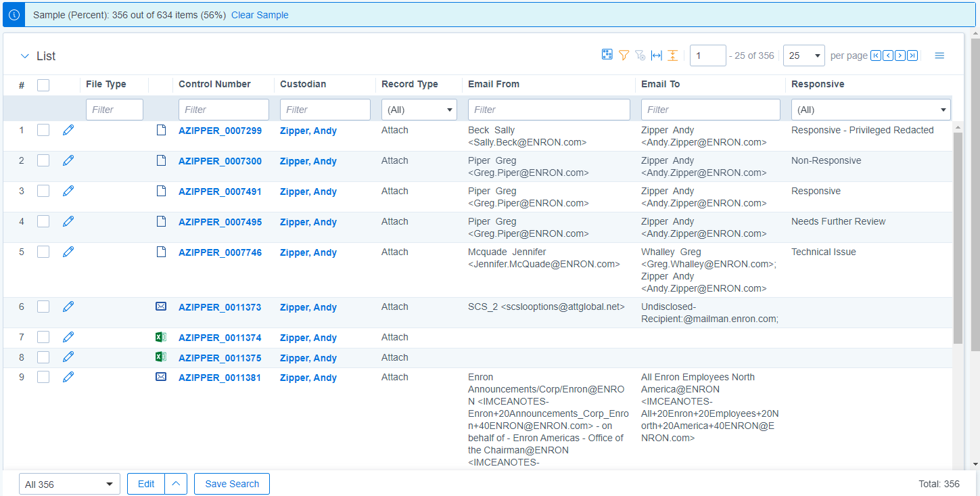Click the edit pencil for AZIPPER_0011373

click(68, 307)
